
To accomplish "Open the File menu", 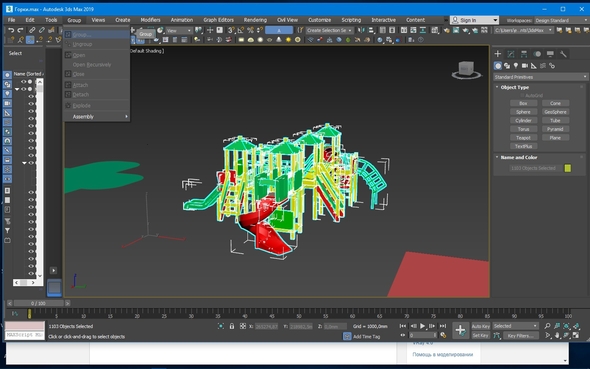I will point(12,20).
